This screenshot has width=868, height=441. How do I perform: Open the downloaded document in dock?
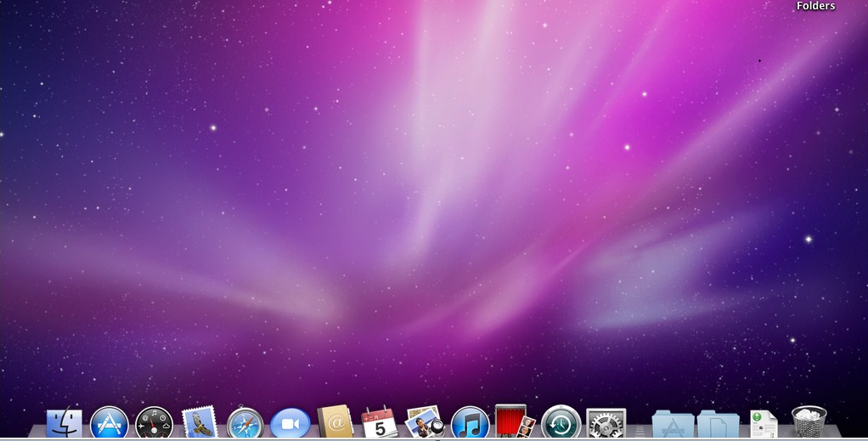coord(764,424)
